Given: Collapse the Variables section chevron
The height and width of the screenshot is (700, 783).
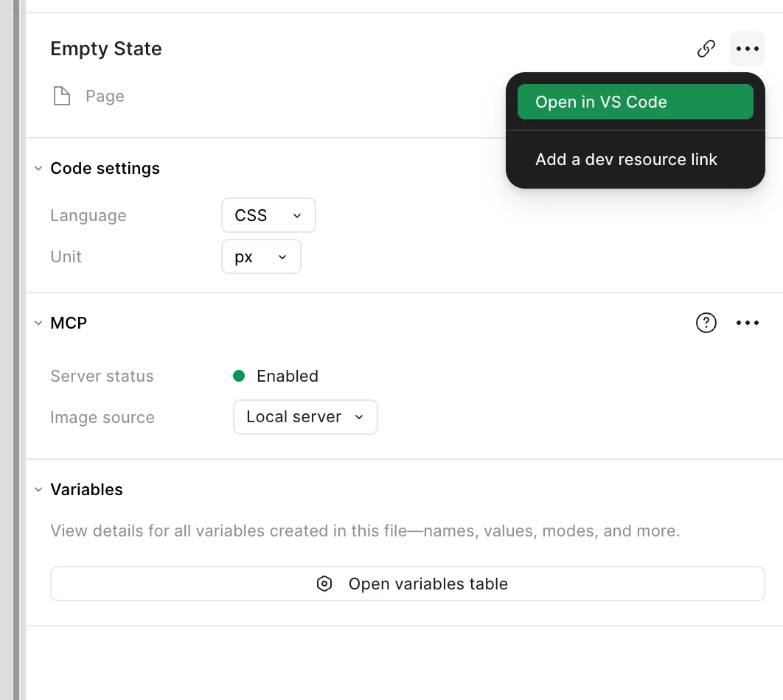Looking at the screenshot, I should click(x=38, y=489).
